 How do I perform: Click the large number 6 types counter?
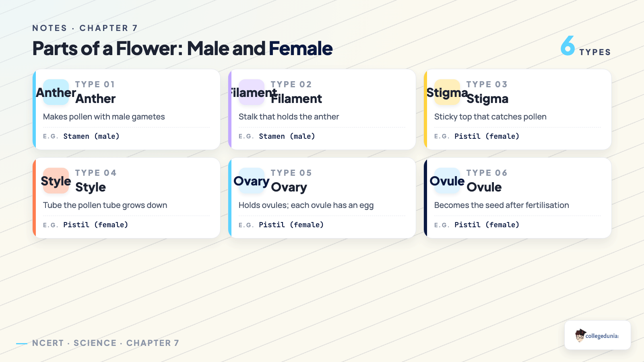(568, 45)
